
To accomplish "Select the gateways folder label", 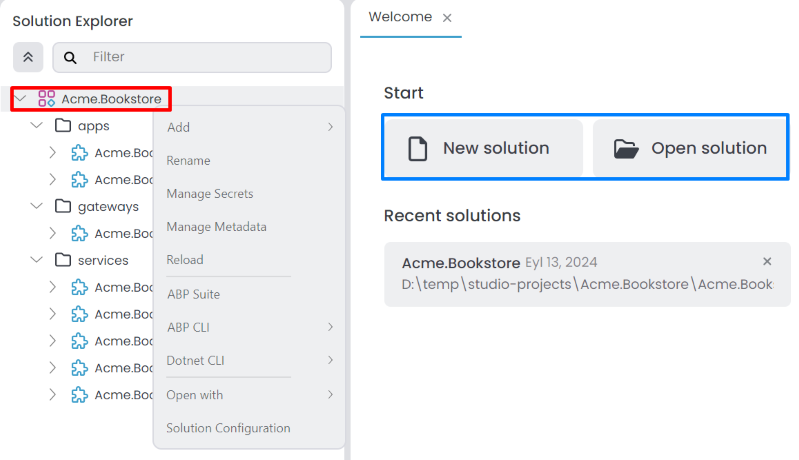I will 108,207.
